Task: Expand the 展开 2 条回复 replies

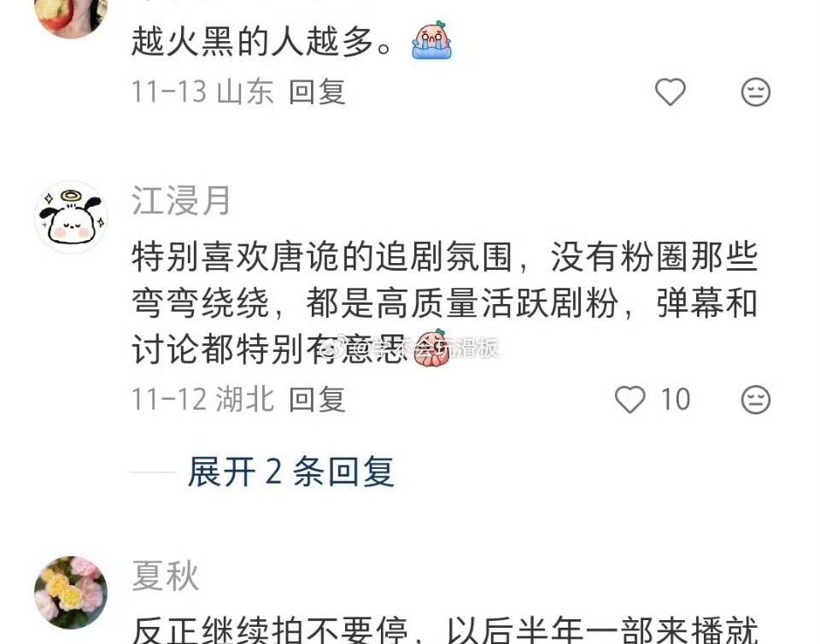Action: click(x=290, y=471)
